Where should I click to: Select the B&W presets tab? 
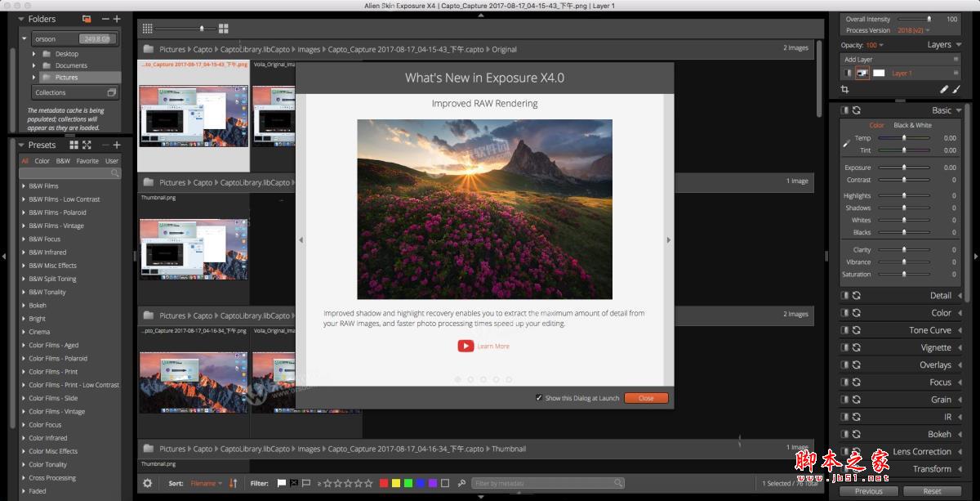[x=63, y=161]
